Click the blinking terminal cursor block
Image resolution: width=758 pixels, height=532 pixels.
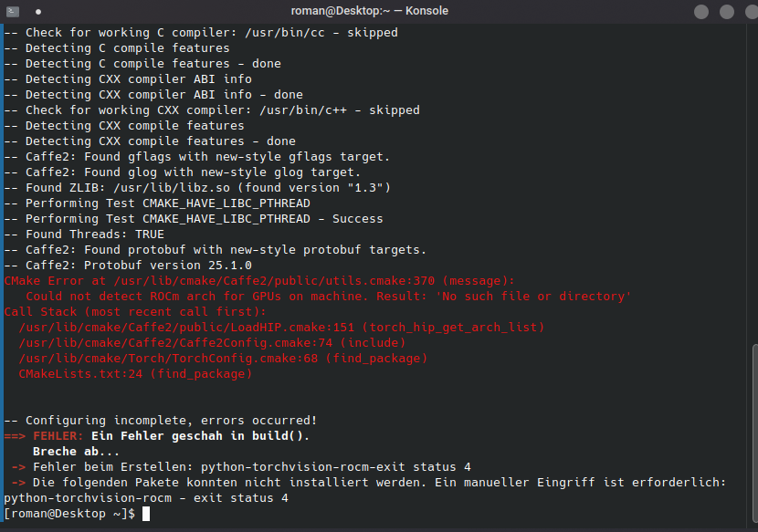pyautogui.click(x=148, y=513)
